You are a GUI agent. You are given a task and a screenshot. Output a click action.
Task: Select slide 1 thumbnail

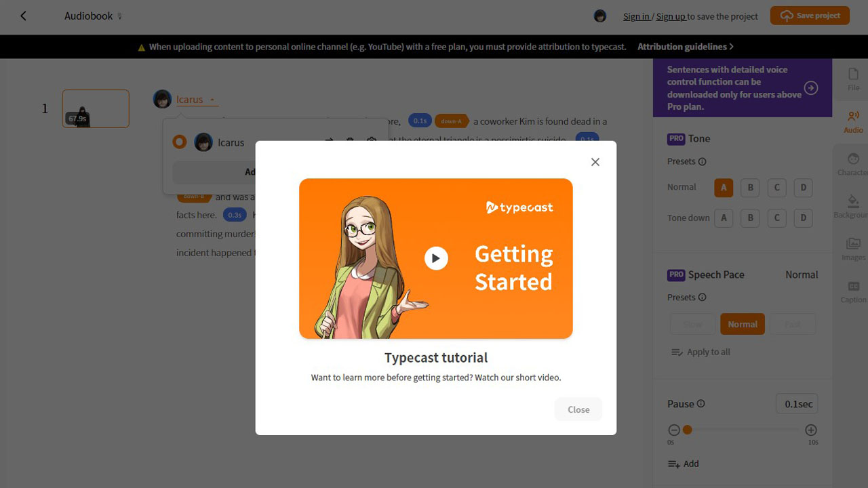tap(96, 108)
